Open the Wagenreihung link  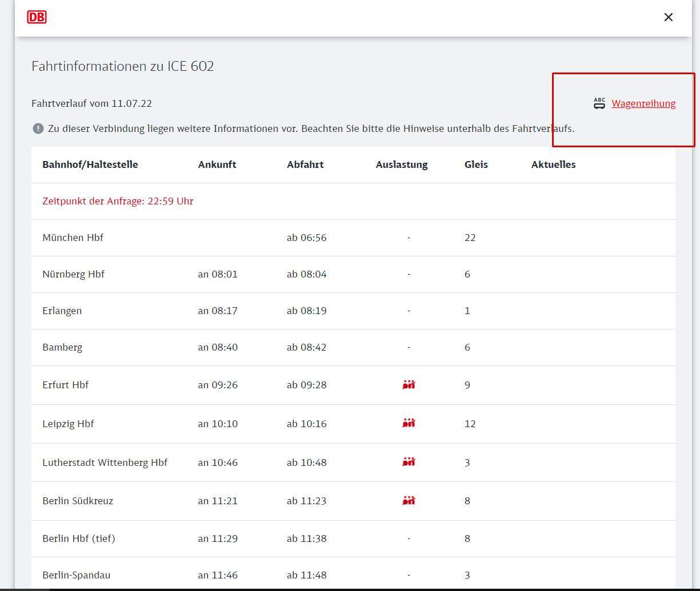coord(643,103)
